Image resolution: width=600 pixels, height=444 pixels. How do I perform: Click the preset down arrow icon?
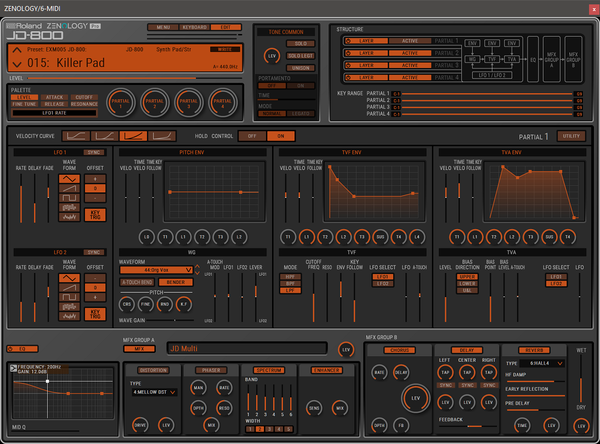[17, 64]
